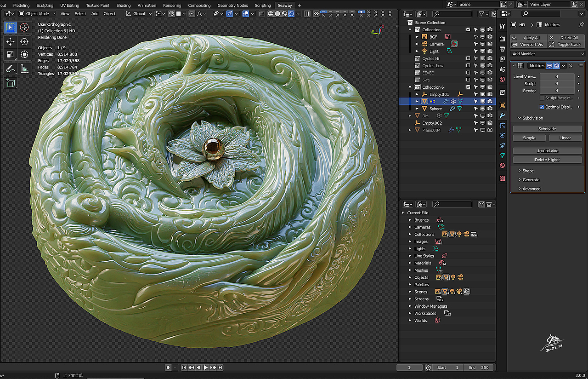Open the Modifier properties wrench tab
Image resolution: width=588 pixels, height=379 pixels.
(502, 115)
